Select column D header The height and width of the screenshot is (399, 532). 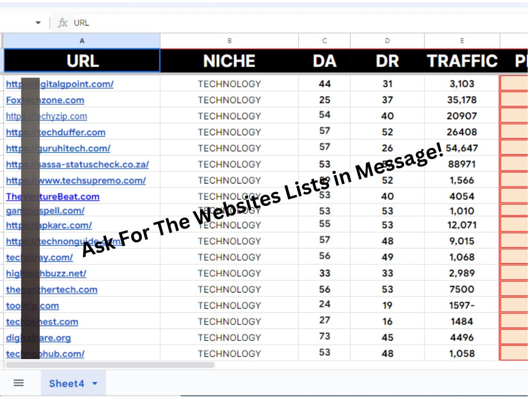click(387, 41)
